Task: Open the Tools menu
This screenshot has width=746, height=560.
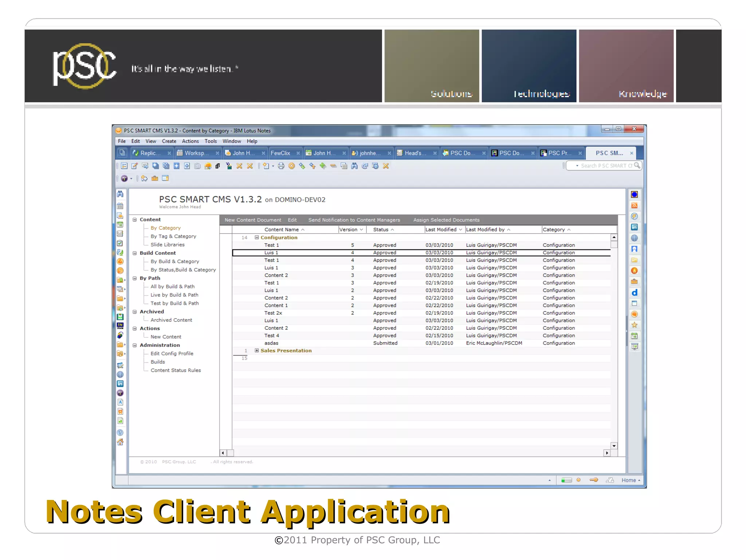Action: tap(211, 141)
